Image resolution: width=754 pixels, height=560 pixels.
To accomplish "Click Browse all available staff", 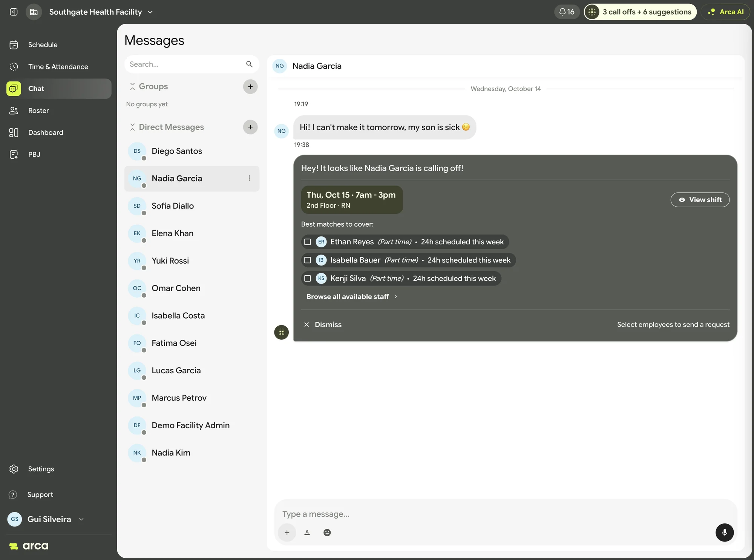I will pyautogui.click(x=352, y=297).
